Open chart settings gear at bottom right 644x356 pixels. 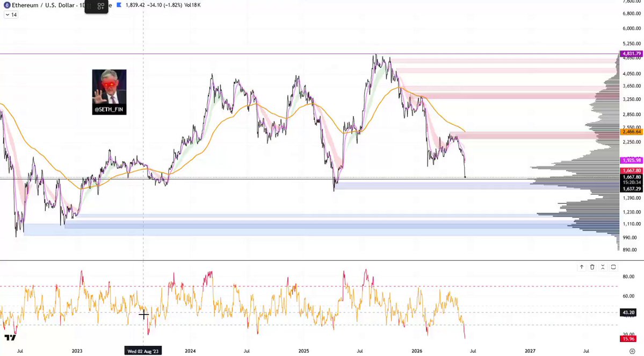pyautogui.click(x=632, y=351)
